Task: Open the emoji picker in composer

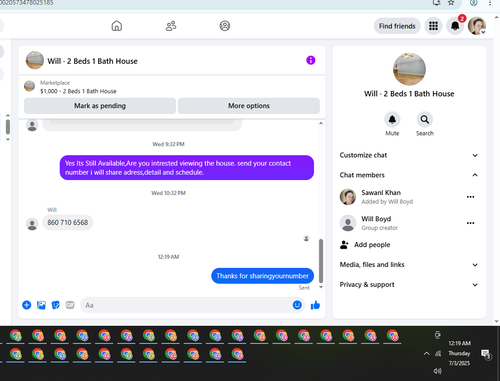Action: [x=297, y=305]
